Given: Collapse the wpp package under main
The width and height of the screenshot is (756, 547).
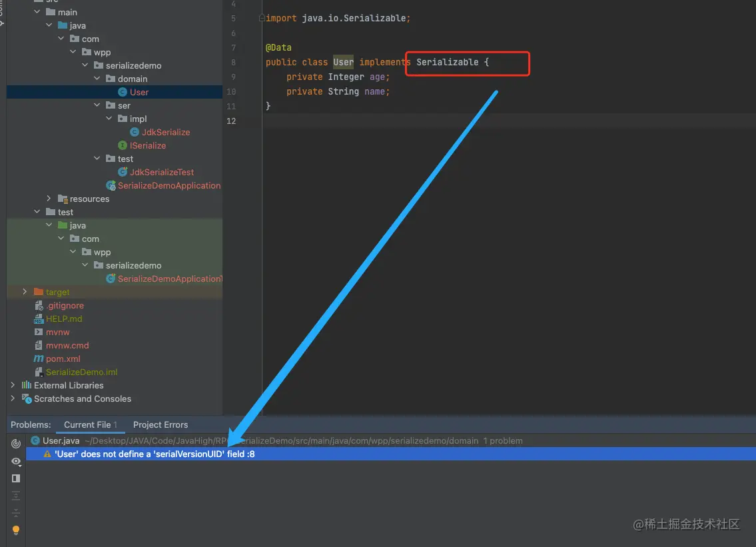Looking at the screenshot, I should pos(73,51).
